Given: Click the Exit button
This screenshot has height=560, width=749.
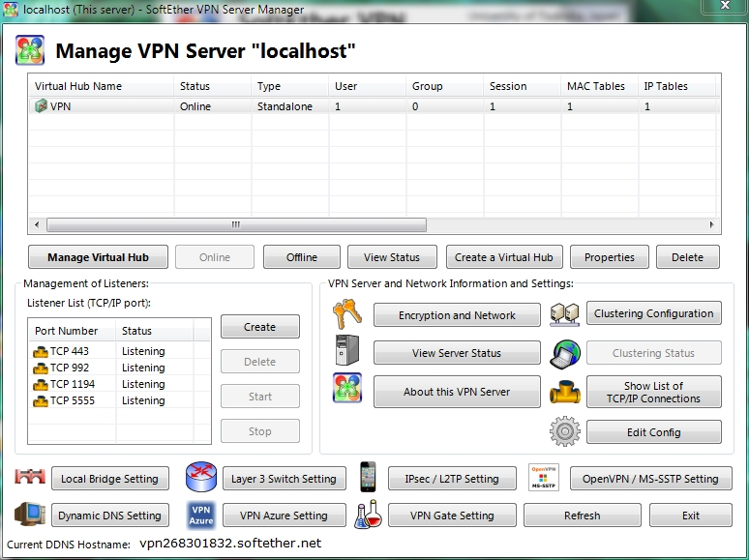Looking at the screenshot, I should [x=691, y=516].
